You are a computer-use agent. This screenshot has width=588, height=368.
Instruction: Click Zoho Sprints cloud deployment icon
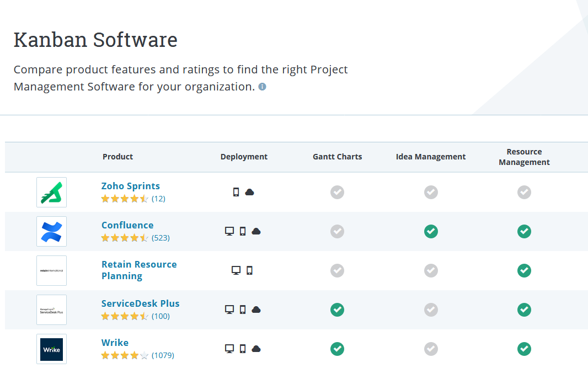click(x=249, y=192)
